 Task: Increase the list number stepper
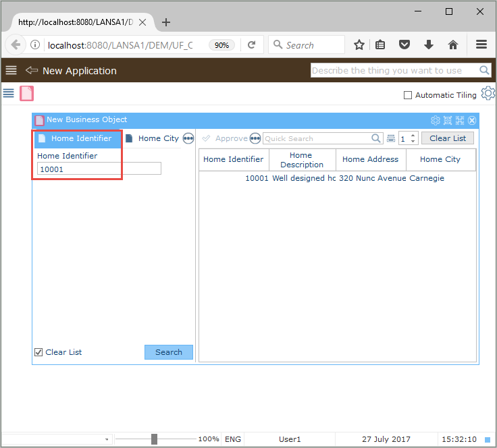[413, 136]
